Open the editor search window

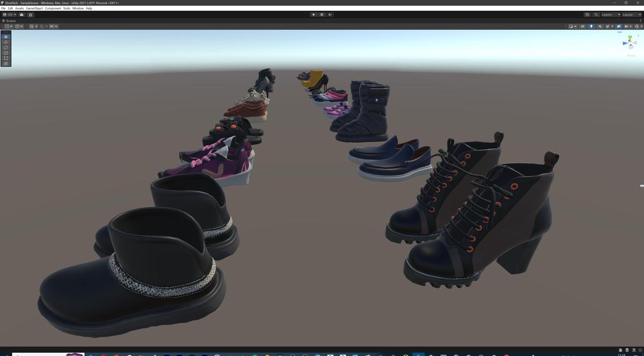click(x=596, y=14)
